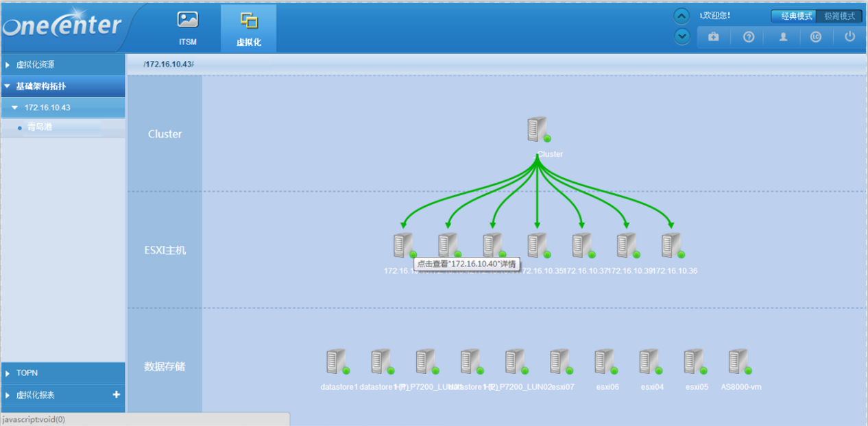Click the user profile icon
This screenshot has width=868, height=426.
(x=783, y=37)
